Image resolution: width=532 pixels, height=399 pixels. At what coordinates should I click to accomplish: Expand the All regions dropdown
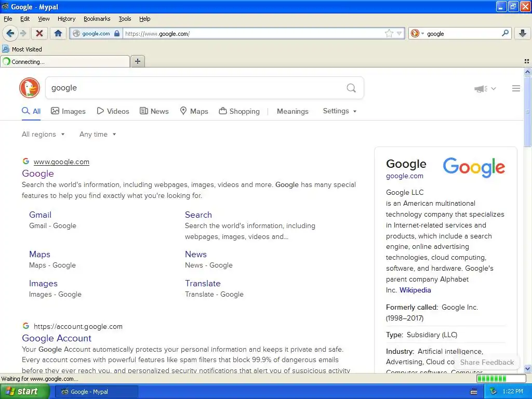click(x=43, y=135)
